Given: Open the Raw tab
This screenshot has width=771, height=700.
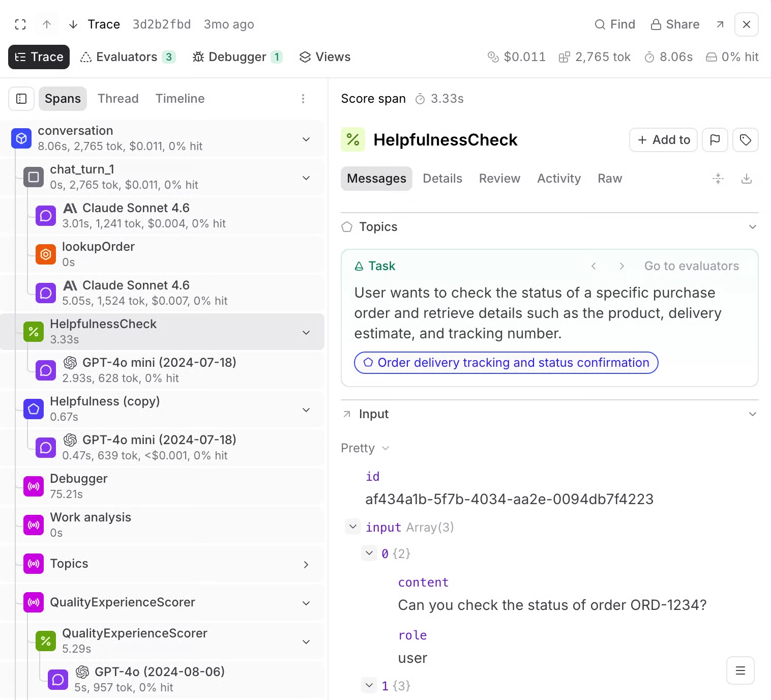Looking at the screenshot, I should [610, 179].
